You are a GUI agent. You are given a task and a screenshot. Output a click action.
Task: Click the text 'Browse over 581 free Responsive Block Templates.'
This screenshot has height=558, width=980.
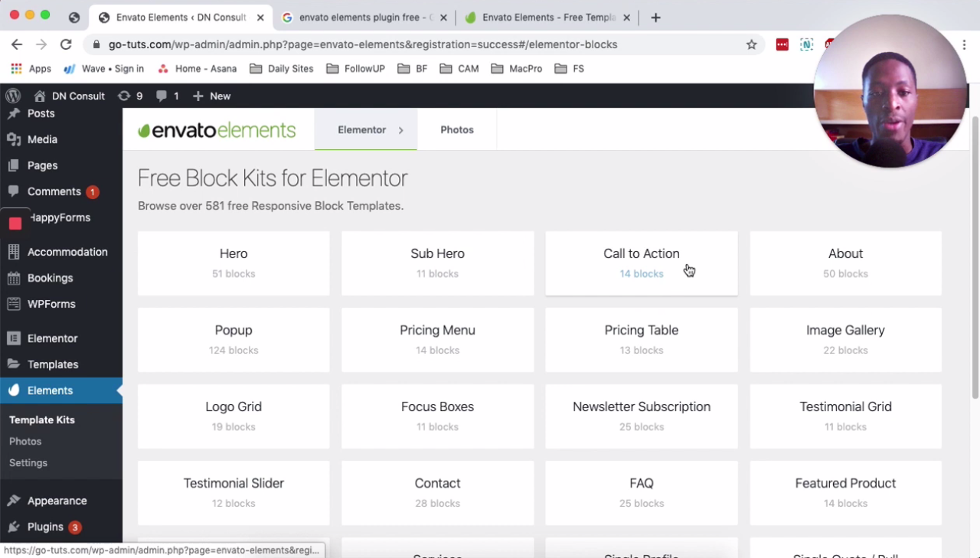coord(270,206)
